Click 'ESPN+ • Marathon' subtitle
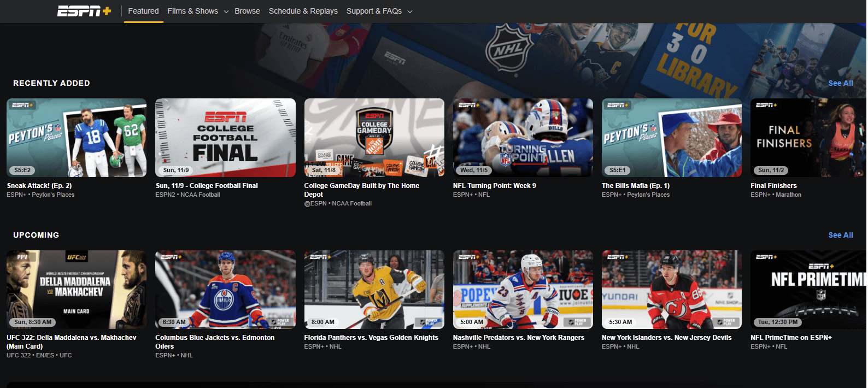Screen dimensions: 868x388 776,195
